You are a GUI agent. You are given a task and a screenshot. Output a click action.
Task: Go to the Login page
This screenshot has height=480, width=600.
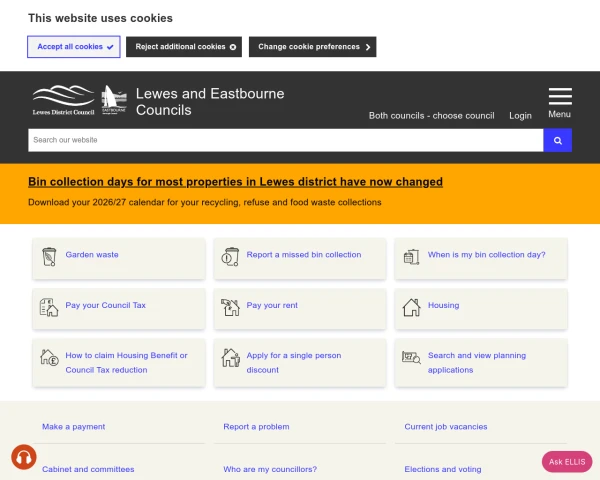pyautogui.click(x=520, y=116)
